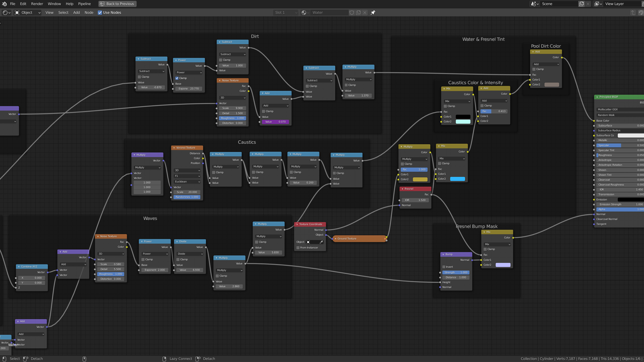Click the Color2 swatch in Caustics Mix node
Screen dimensions: 644x362
coord(463,121)
